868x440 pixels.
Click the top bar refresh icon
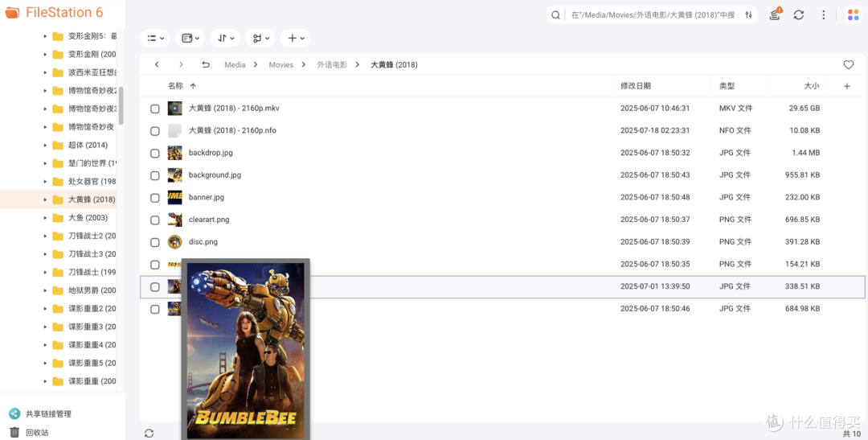pyautogui.click(x=798, y=15)
